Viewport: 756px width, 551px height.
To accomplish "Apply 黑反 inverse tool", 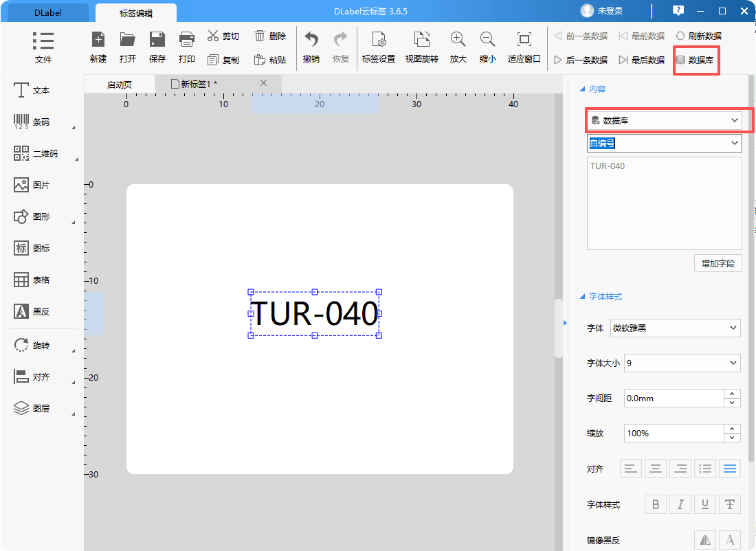I will point(32,311).
